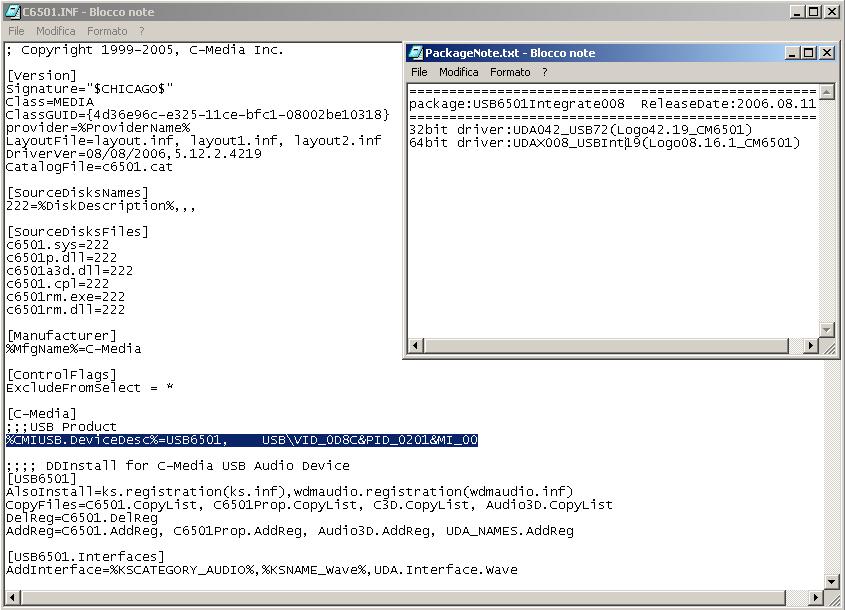Click the c6501rm.exe=222 line
845x610 pixels.
[65, 296]
